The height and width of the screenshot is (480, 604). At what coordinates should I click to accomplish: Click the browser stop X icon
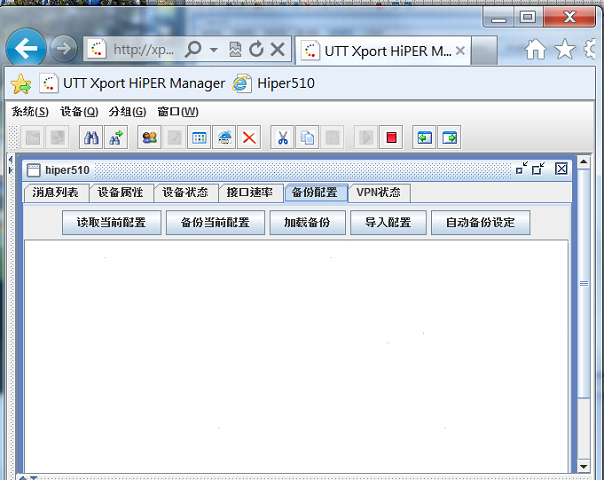(x=278, y=49)
